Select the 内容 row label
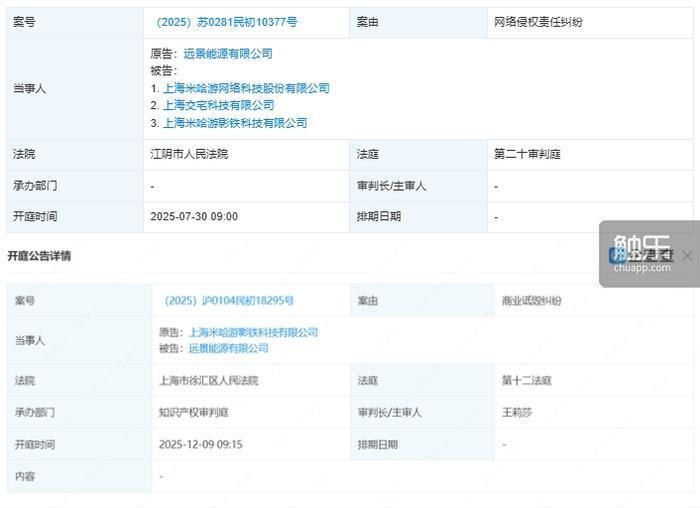The width and height of the screenshot is (700, 508). [x=25, y=476]
